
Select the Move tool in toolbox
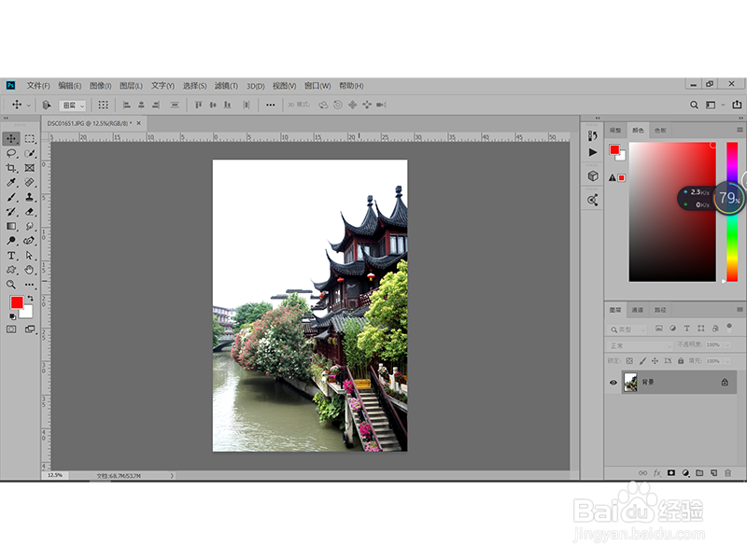[x=11, y=138]
